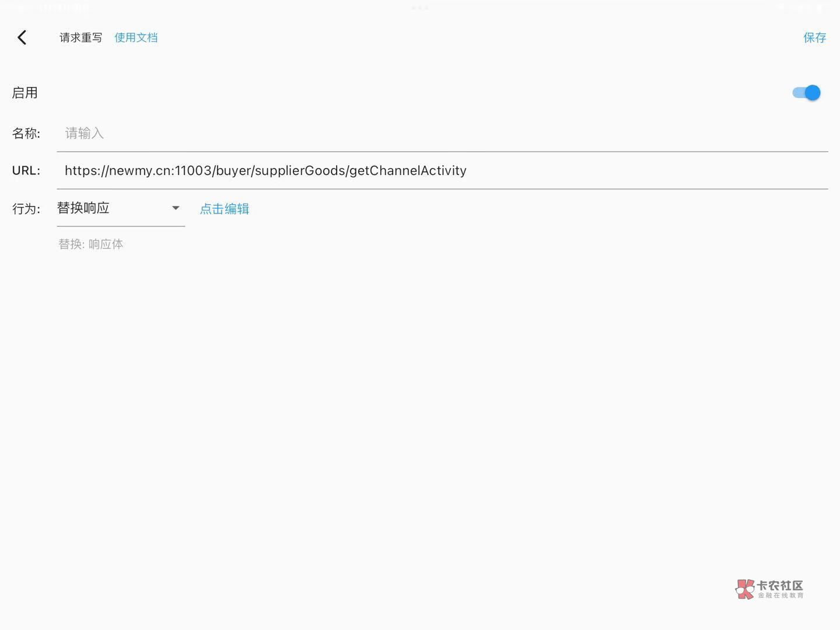Click the dropdown arrow beside 替换响应
The image size is (840, 630).
pyautogui.click(x=176, y=208)
